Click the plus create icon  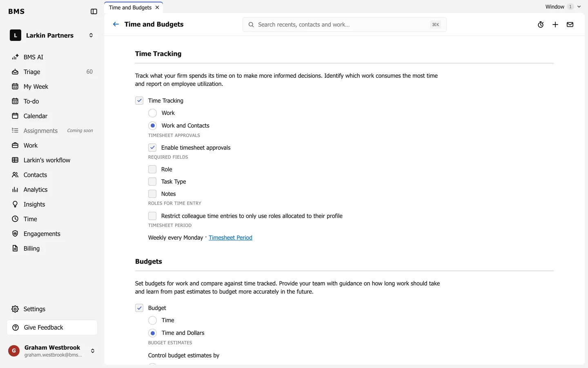pos(555,25)
